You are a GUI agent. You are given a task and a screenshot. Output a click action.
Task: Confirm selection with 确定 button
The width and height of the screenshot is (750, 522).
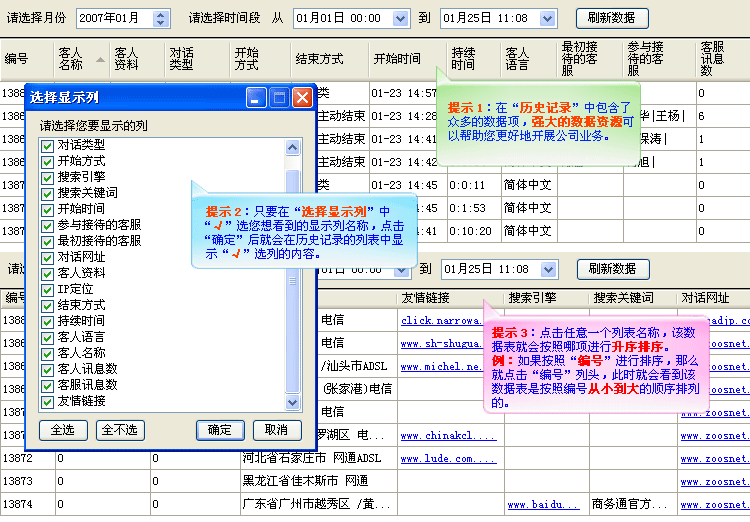[x=220, y=430]
